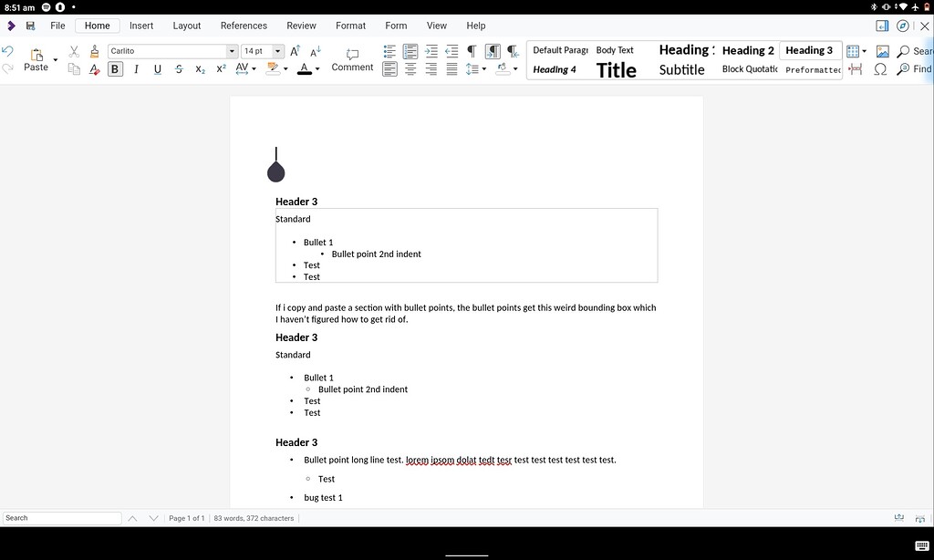This screenshot has width=934, height=560.
Task: Switch to the Insert tab
Action: tap(141, 26)
